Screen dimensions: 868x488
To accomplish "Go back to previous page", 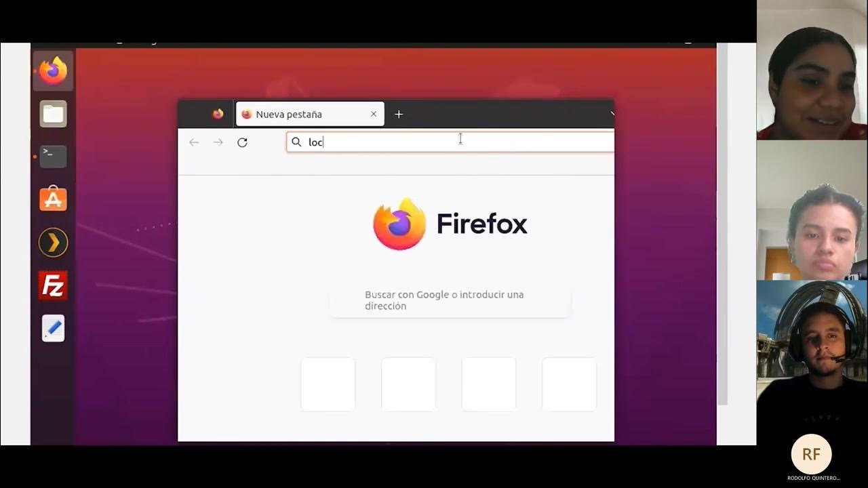I will (194, 142).
